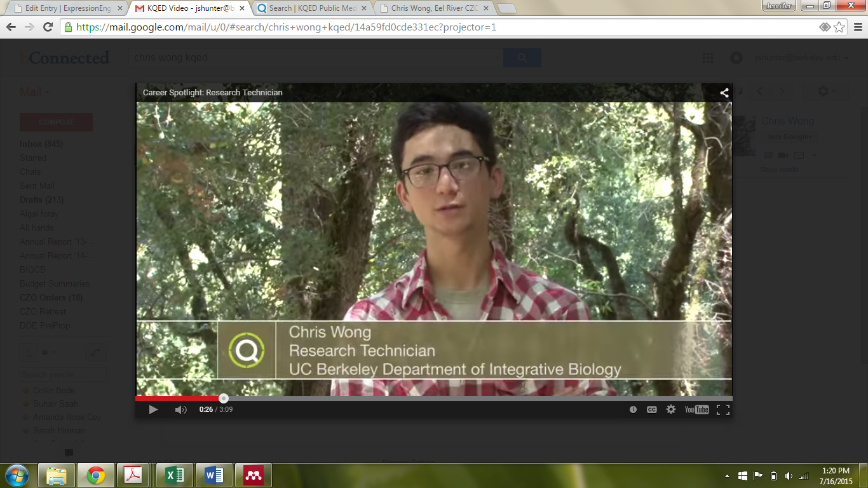Viewport: 868px width, 488px height.
Task: Add video to Watch Later via clock icon
Action: pyautogui.click(x=633, y=410)
